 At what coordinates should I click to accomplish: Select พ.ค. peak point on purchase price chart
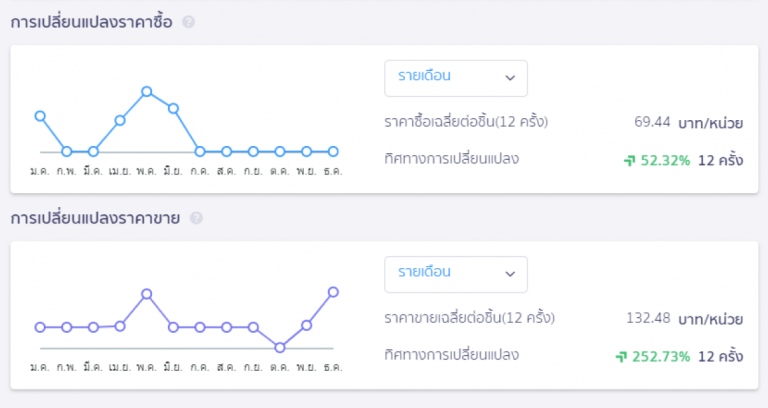(146, 92)
